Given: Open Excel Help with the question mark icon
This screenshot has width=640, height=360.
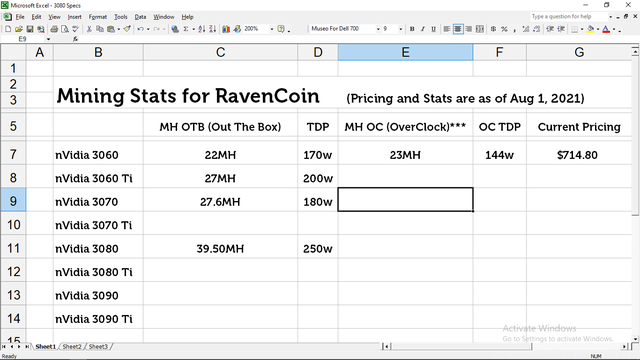Looking at the screenshot, I should (x=281, y=29).
